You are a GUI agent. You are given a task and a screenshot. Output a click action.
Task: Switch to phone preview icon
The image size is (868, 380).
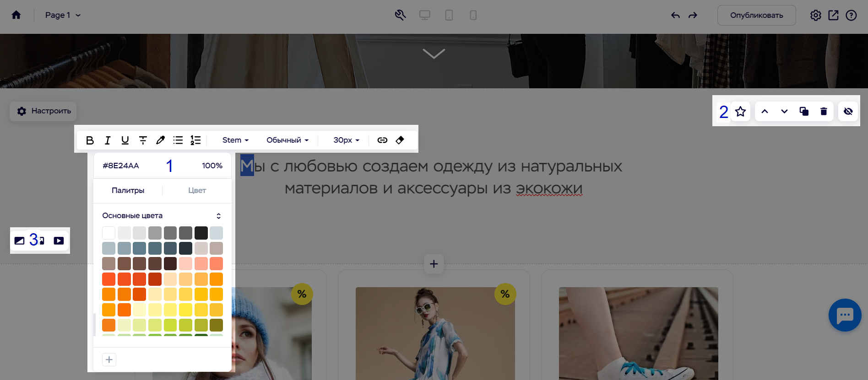click(x=473, y=15)
